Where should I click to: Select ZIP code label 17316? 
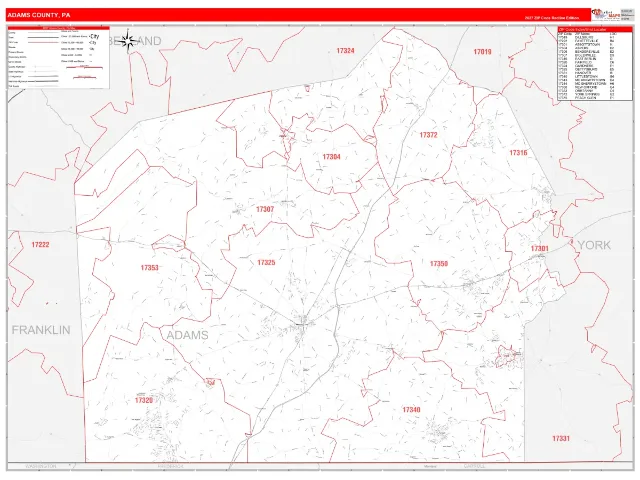[518, 153]
